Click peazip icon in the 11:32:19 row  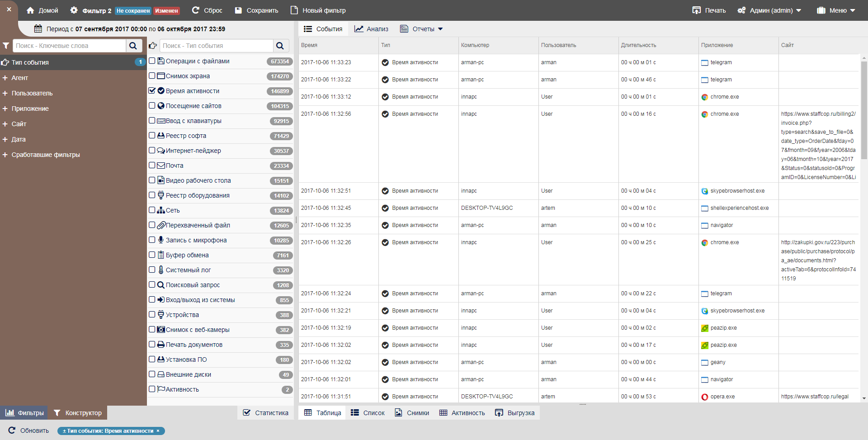(704, 328)
